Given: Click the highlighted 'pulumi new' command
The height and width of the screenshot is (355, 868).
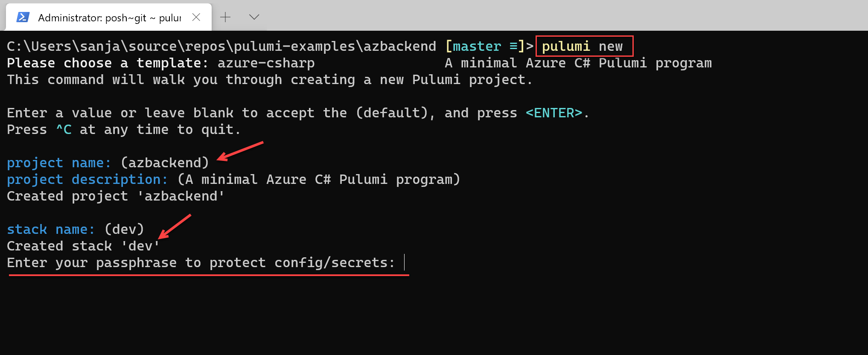Looking at the screenshot, I should 583,46.
